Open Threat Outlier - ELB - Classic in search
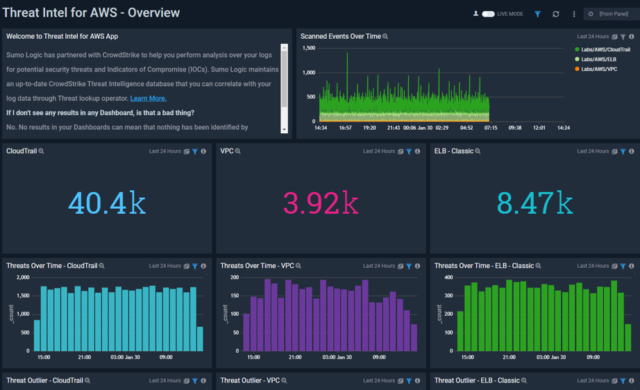Image resolution: width=640 pixels, height=390 pixels. coord(524,380)
